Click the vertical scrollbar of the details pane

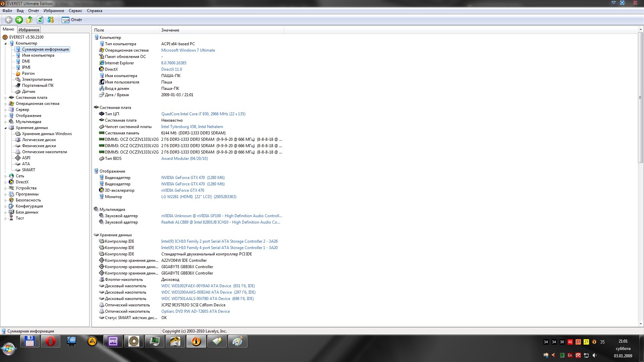(x=641, y=97)
